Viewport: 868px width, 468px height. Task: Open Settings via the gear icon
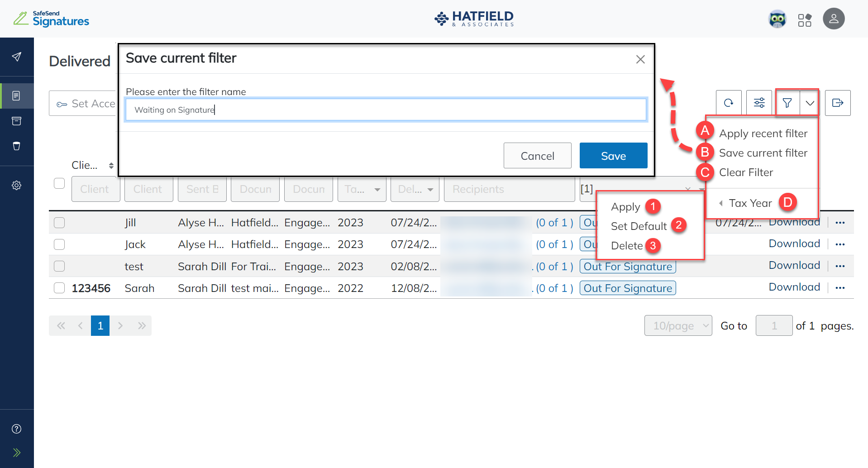pyautogui.click(x=17, y=185)
